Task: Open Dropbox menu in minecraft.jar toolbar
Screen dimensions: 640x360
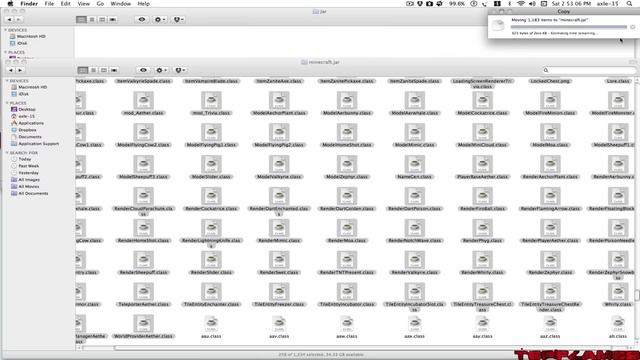Action: 180,70
